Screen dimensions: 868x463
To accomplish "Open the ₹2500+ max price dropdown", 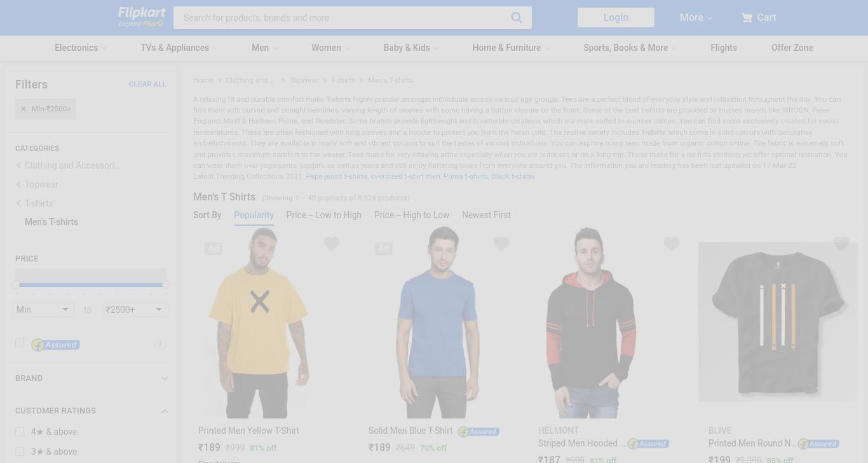I will (135, 310).
